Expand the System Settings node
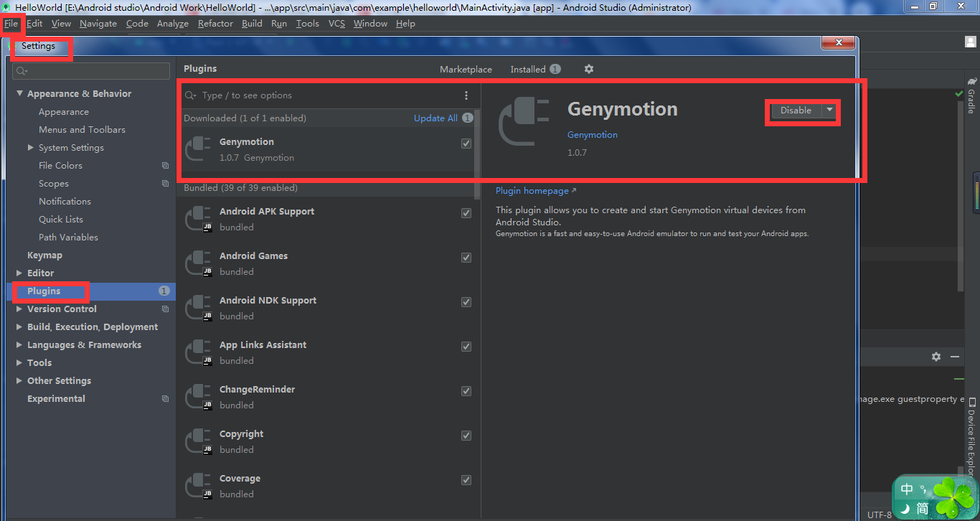Image resolution: width=980 pixels, height=521 pixels. coord(31,148)
